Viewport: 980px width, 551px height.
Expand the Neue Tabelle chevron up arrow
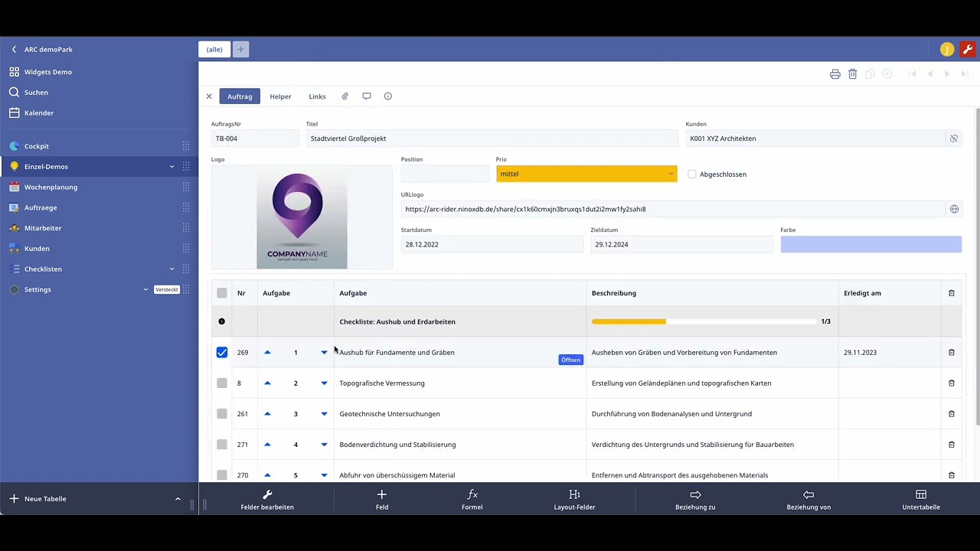coord(178,499)
